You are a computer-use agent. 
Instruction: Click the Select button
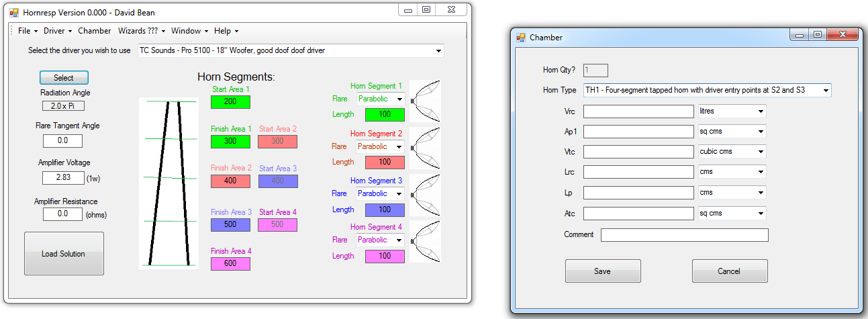pyautogui.click(x=64, y=78)
